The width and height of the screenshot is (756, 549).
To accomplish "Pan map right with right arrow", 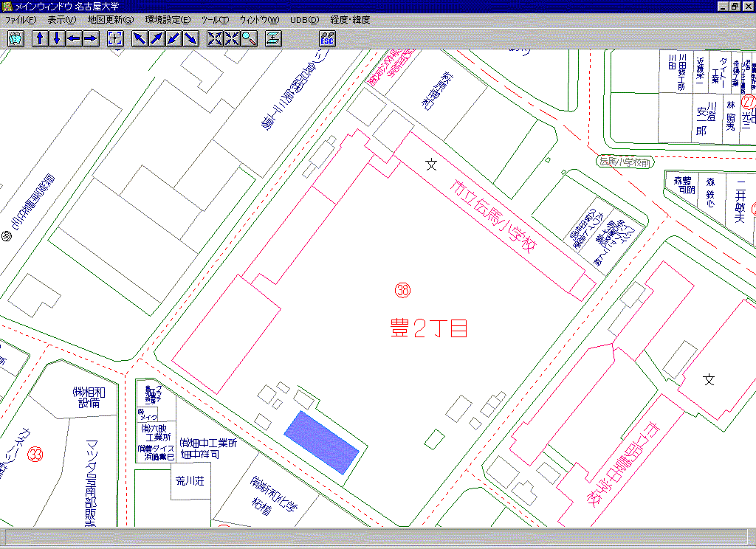I will 90,39.
